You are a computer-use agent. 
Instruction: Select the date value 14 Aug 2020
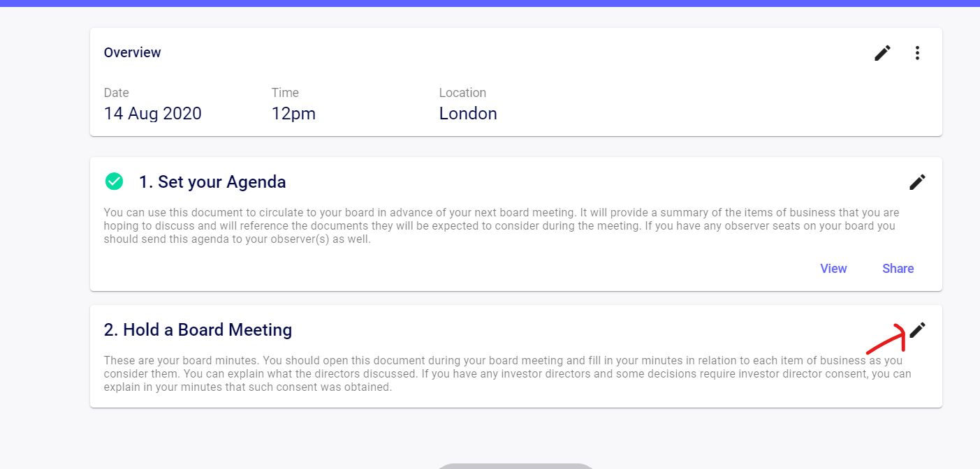153,114
